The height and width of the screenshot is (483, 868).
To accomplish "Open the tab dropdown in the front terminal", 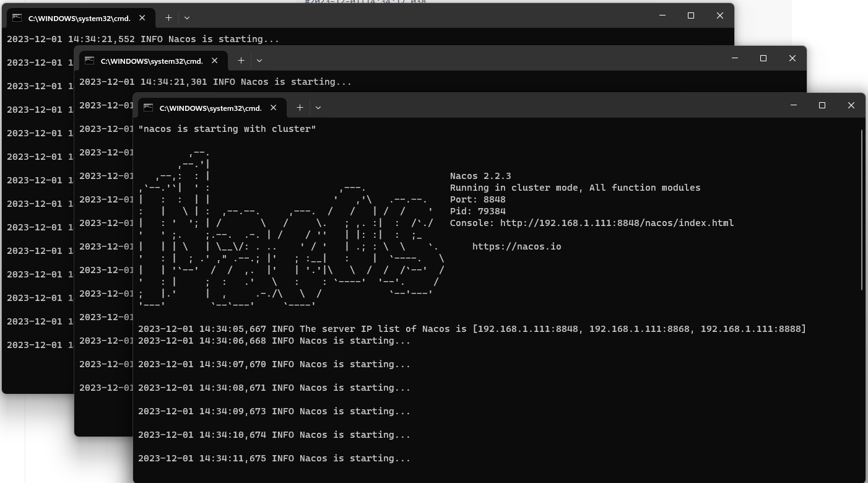I will [x=318, y=108].
